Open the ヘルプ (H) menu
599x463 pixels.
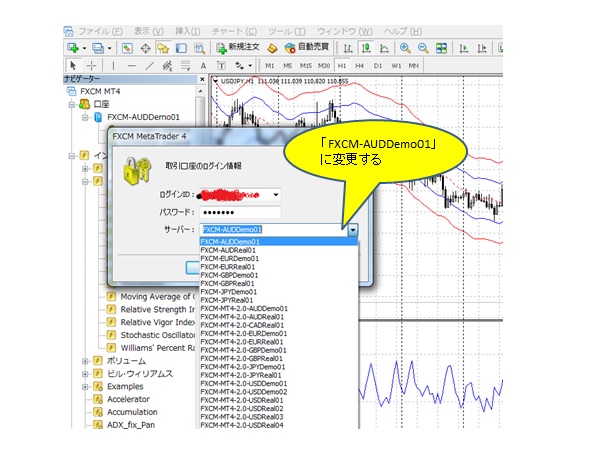[403, 31]
